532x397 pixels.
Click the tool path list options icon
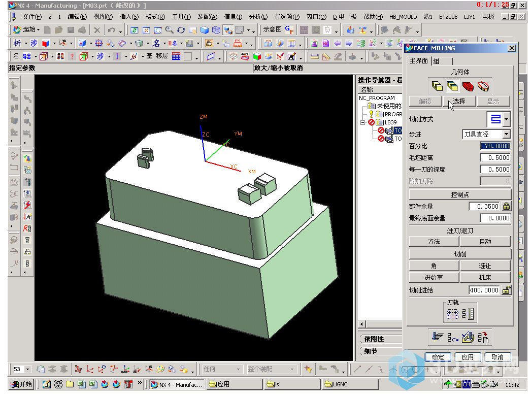tap(468, 314)
